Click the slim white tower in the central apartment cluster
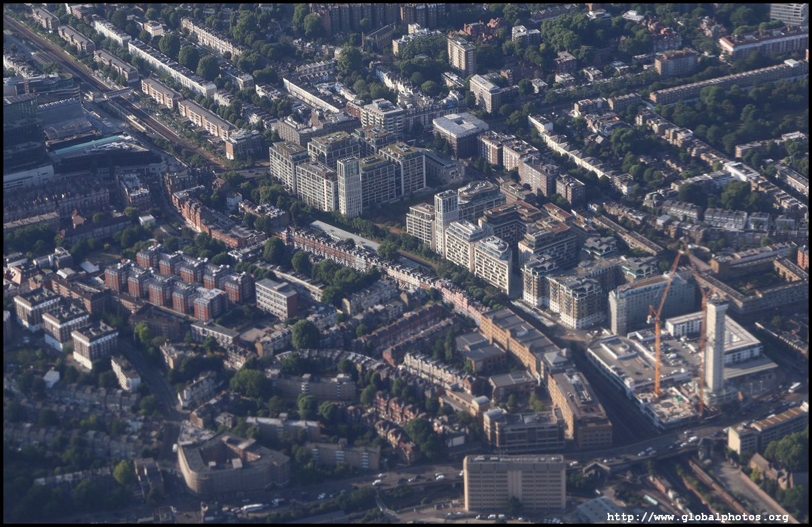This screenshot has height=527, width=812. pos(349,187)
